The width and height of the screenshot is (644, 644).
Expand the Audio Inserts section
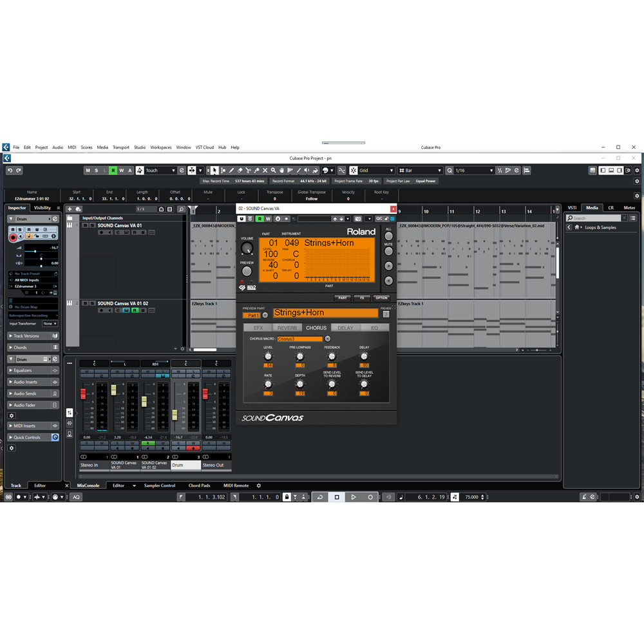33,382
